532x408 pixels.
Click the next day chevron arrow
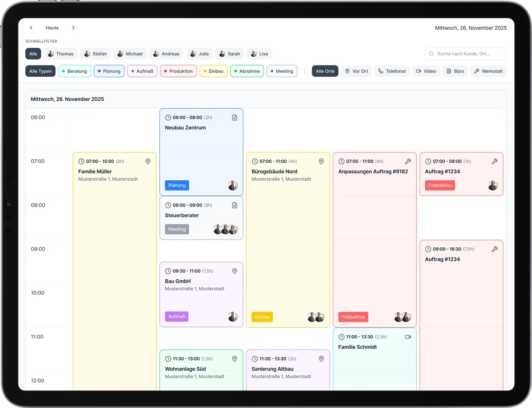click(x=73, y=28)
